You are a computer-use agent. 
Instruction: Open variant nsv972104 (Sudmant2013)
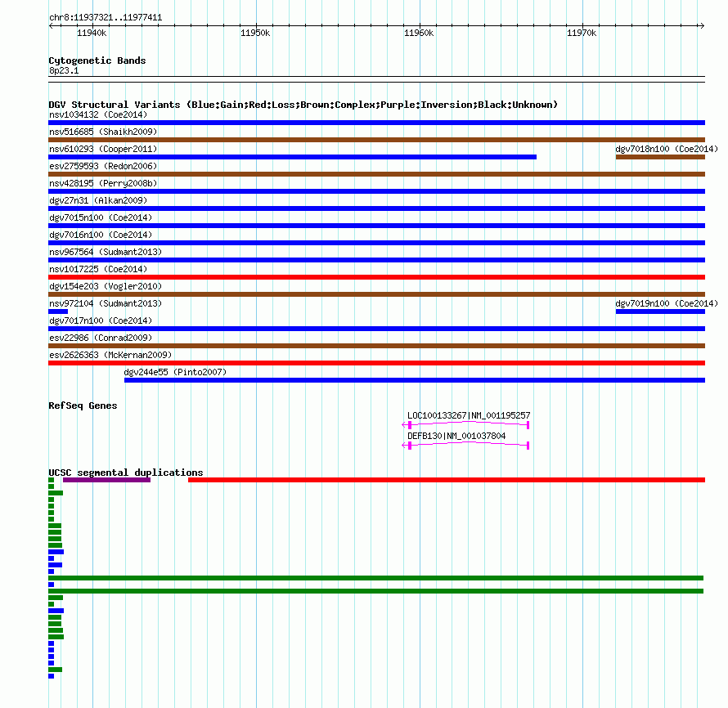(x=106, y=303)
